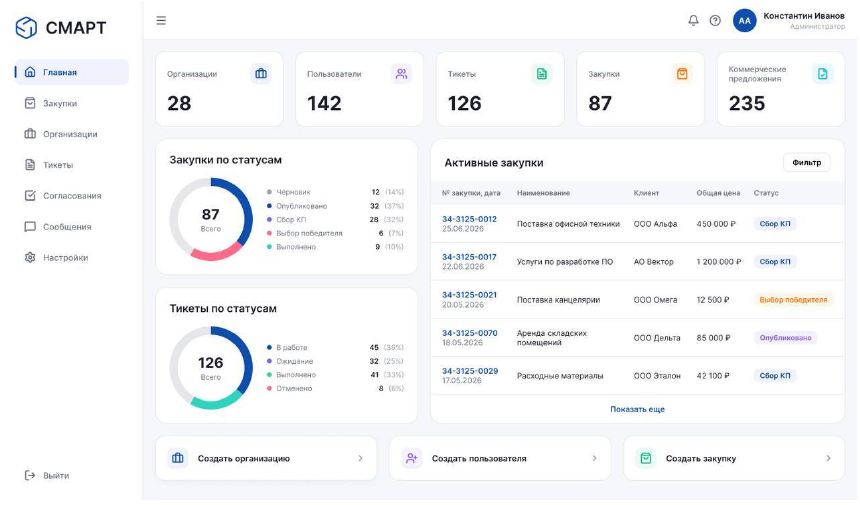This screenshot has width=860, height=505.
Task: Click the СМАРТ logo icon
Action: 26,27
